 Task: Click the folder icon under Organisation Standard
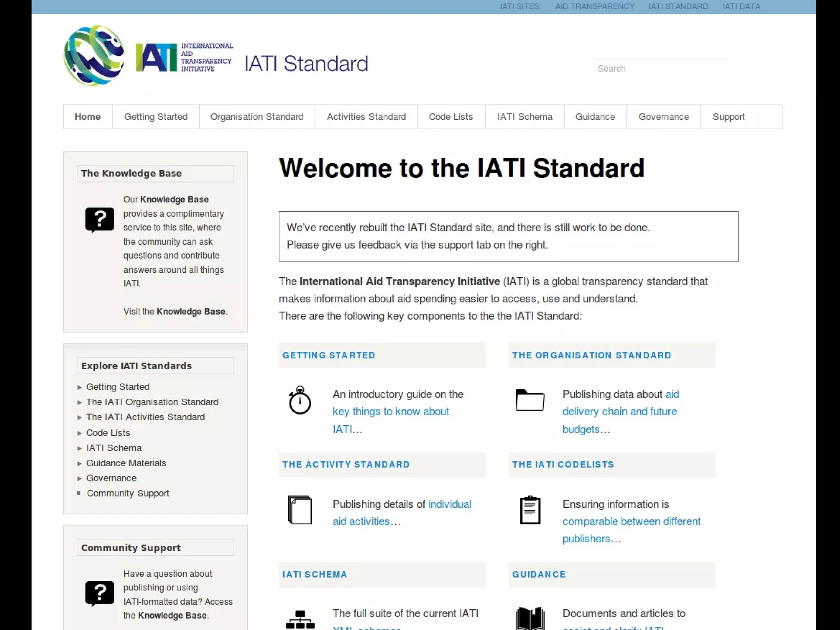click(x=530, y=400)
